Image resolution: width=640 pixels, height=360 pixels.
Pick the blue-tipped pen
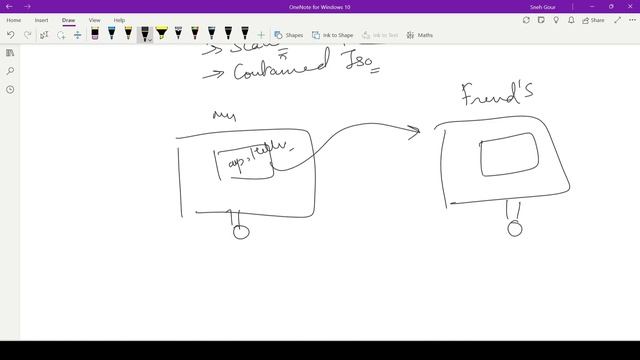pyautogui.click(x=111, y=33)
